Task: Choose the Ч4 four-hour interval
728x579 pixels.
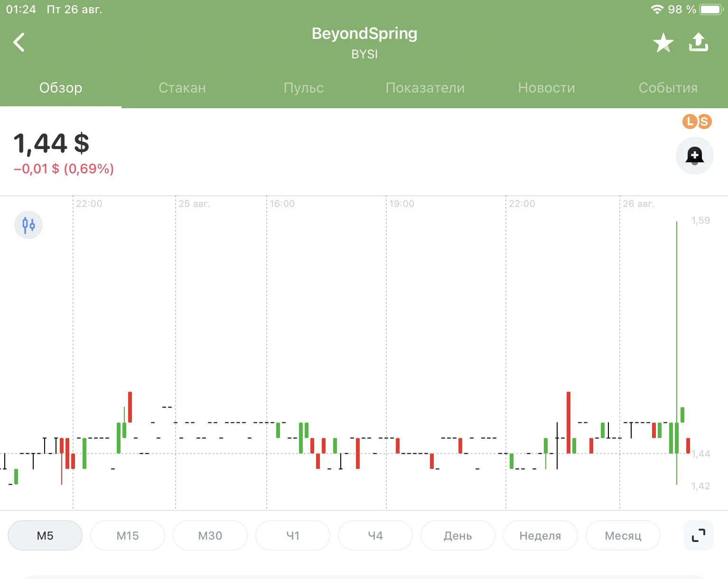Action: point(375,535)
